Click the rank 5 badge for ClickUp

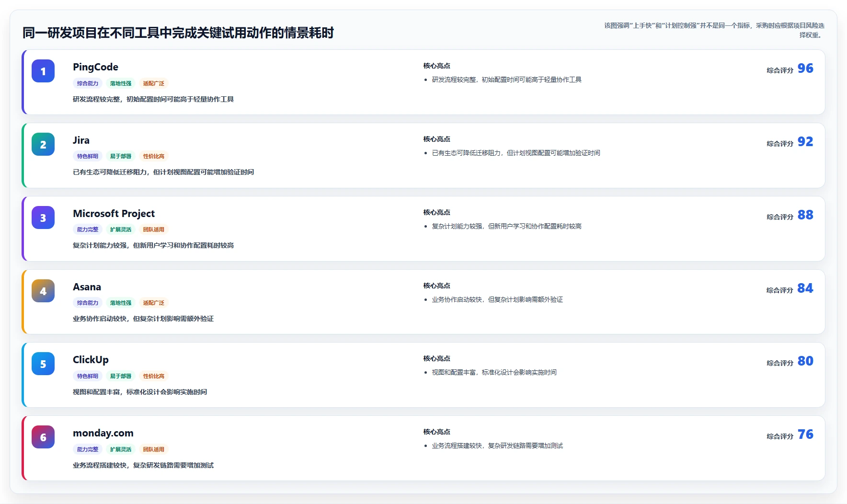[x=43, y=364]
